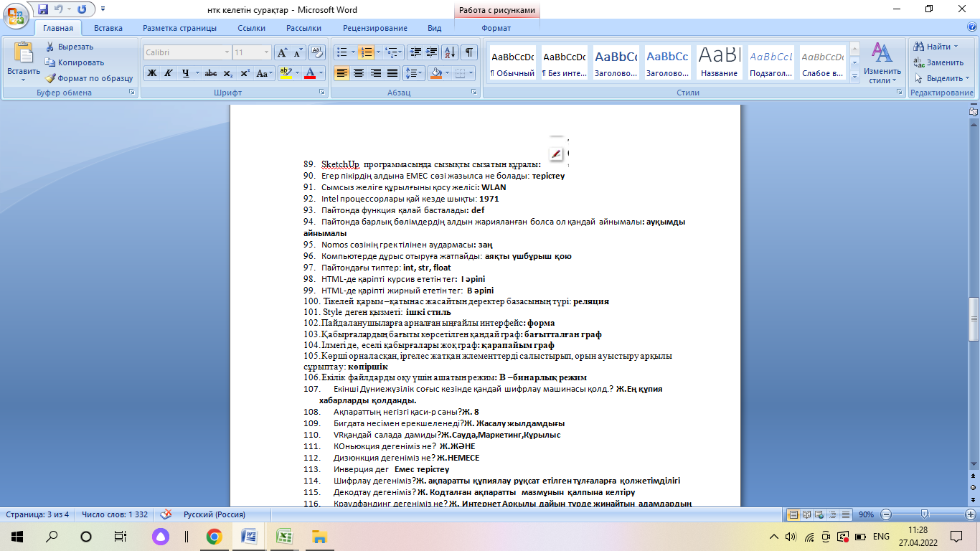Open the Windows Start menu
This screenshot has width=980, height=551.
point(17,537)
